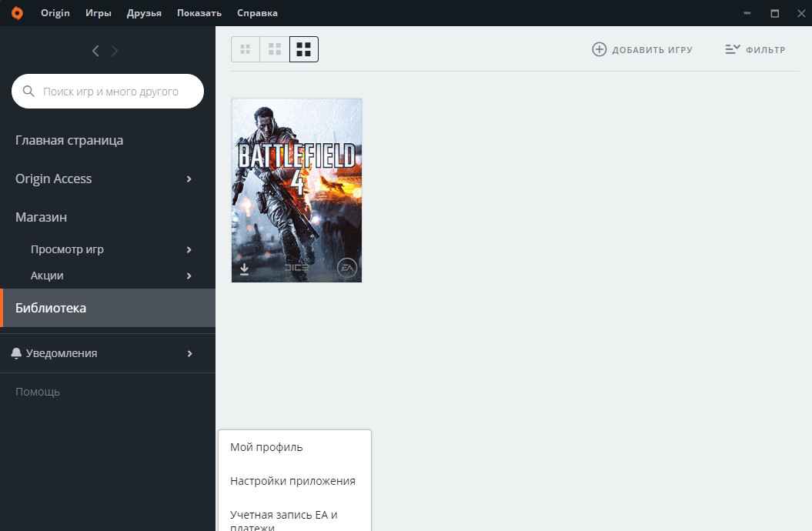Viewport: 812px width, 531px height.
Task: Open the Origin menu
Action: point(55,13)
